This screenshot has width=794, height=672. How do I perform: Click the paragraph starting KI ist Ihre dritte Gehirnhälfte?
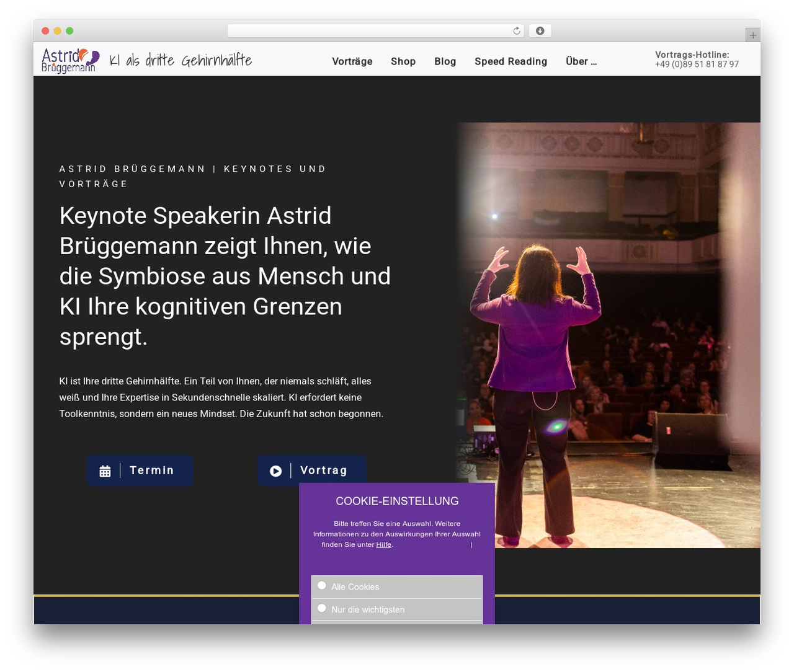(x=221, y=397)
